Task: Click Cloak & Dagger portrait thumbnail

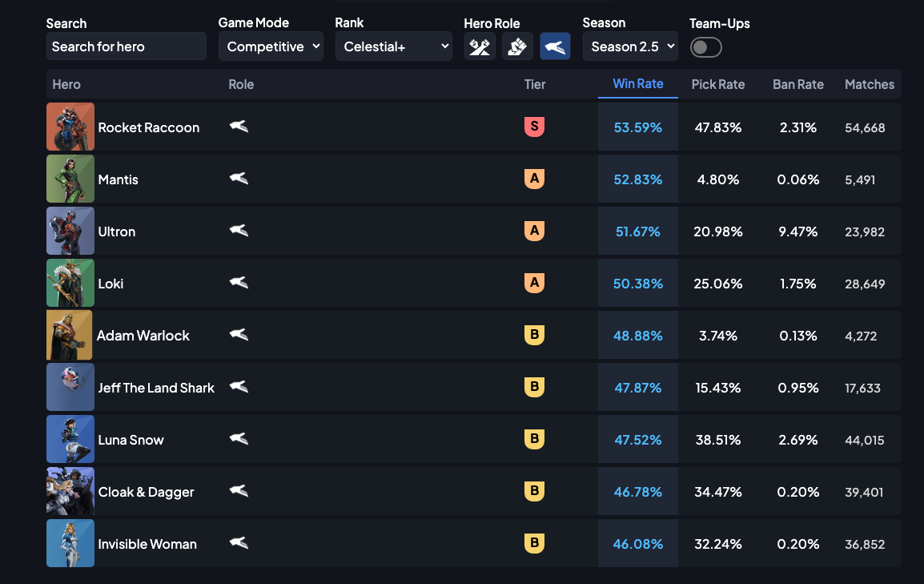Action: (x=70, y=491)
